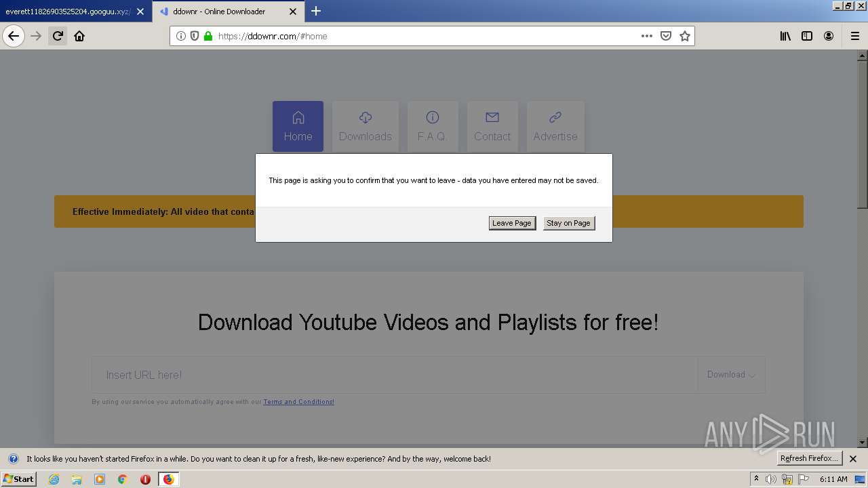Dismiss the Firefox refresh notification bar

(853, 459)
